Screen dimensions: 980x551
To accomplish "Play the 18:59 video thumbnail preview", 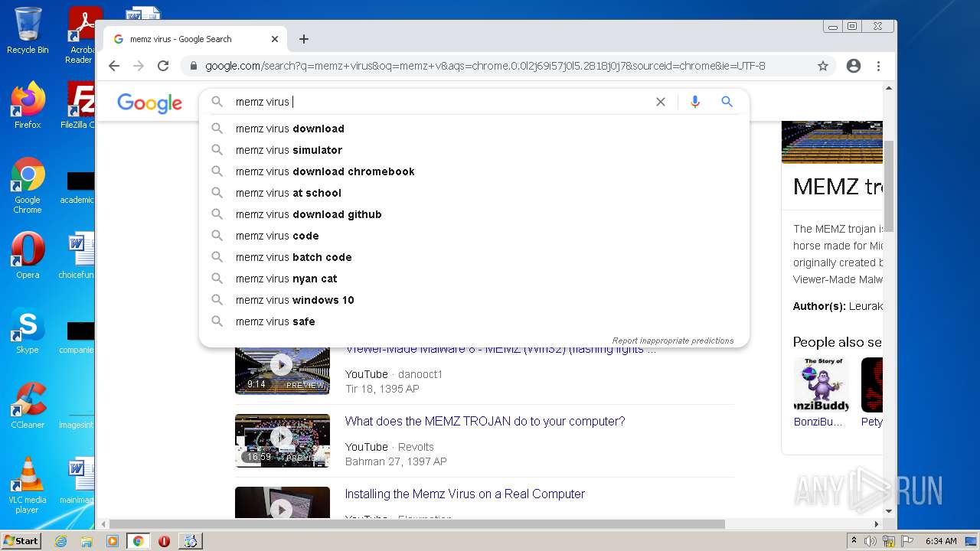I will pyautogui.click(x=283, y=440).
